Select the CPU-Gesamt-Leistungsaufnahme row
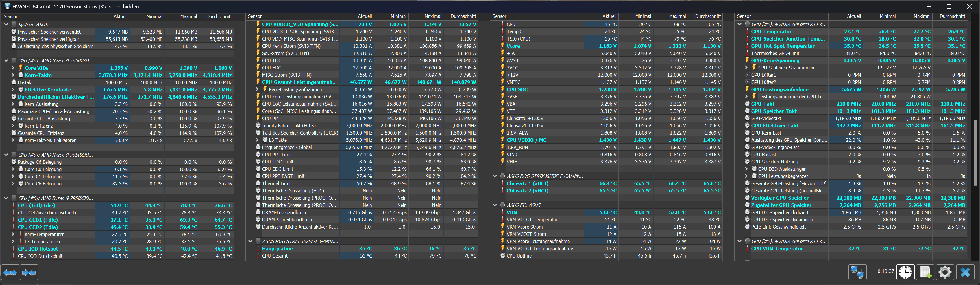Image resolution: width=980 pixels, height=285 pixels. click(x=366, y=82)
